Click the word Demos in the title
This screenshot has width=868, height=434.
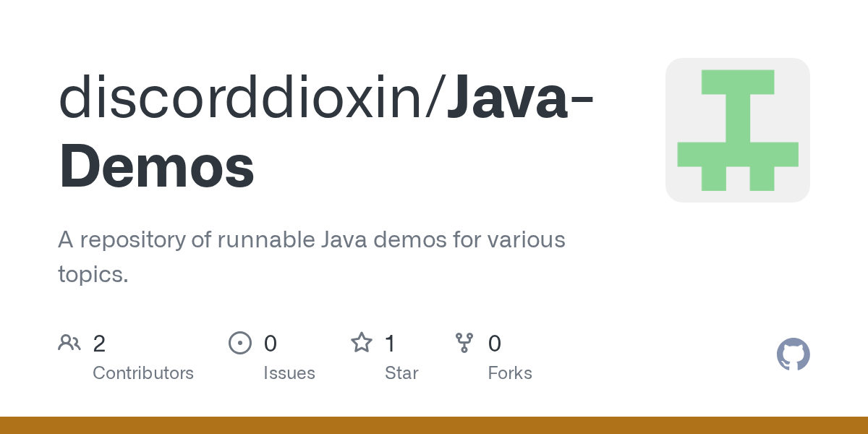[157, 166]
